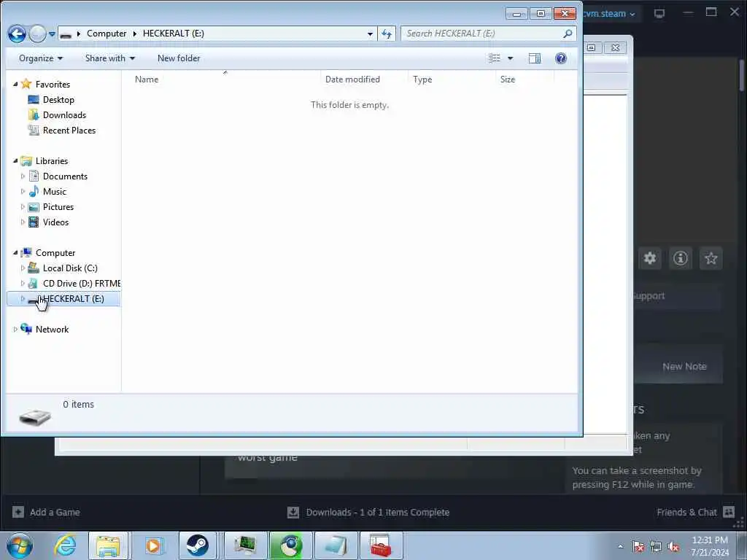Click Add a Game in Steam
Image resolution: width=747 pixels, height=560 pixels.
(46, 513)
